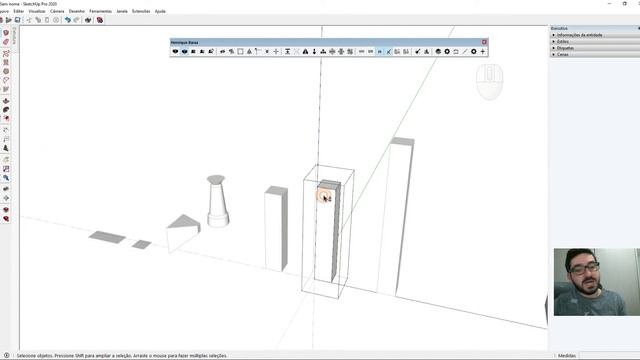Image resolution: width=640 pixels, height=360 pixels.
Task: Expand the Estilos panel
Action: pos(595,42)
